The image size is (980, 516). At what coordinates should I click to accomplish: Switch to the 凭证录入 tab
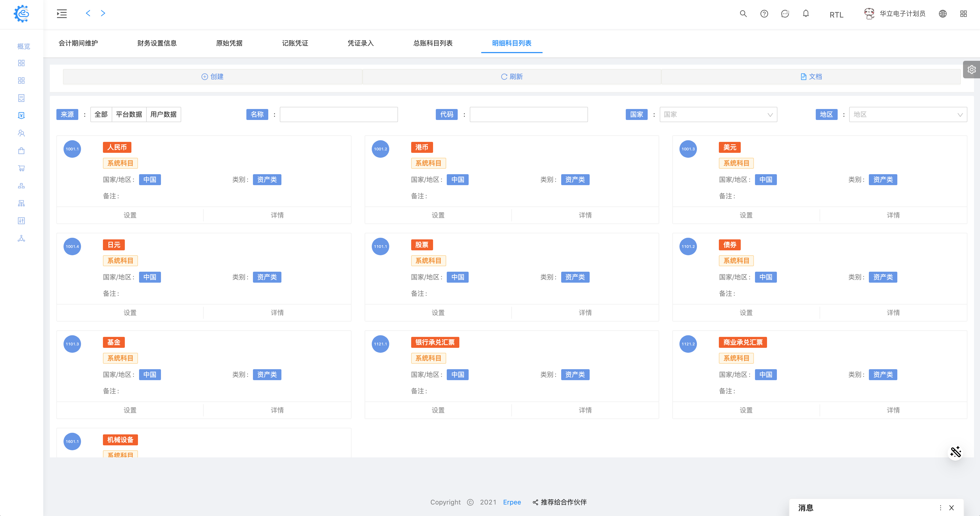tap(361, 43)
